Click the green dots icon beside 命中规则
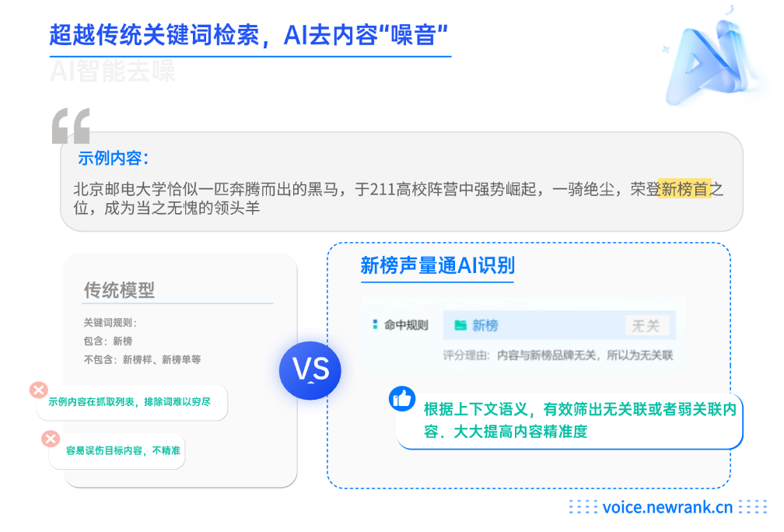This screenshot has height=532, width=784. [375, 324]
